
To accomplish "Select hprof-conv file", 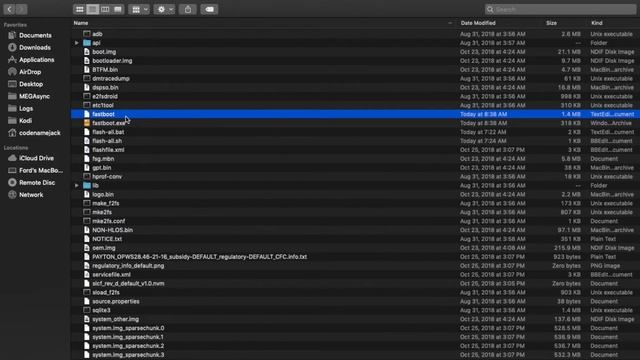I will tap(107, 176).
